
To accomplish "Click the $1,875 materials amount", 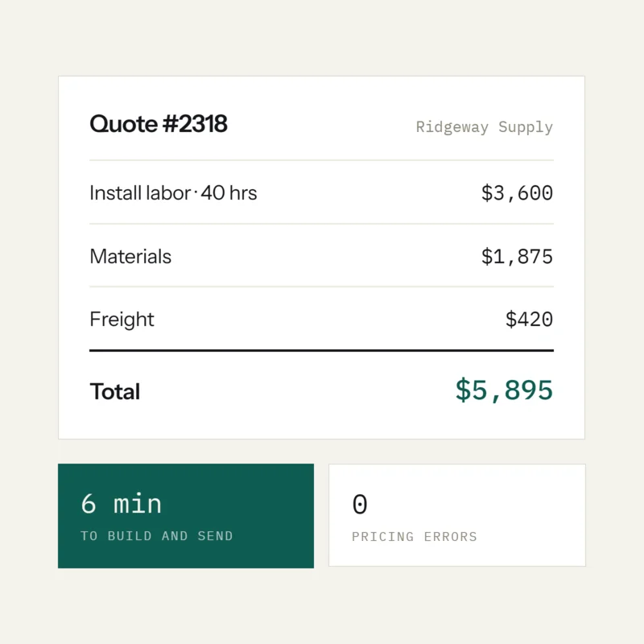I will pos(517,256).
